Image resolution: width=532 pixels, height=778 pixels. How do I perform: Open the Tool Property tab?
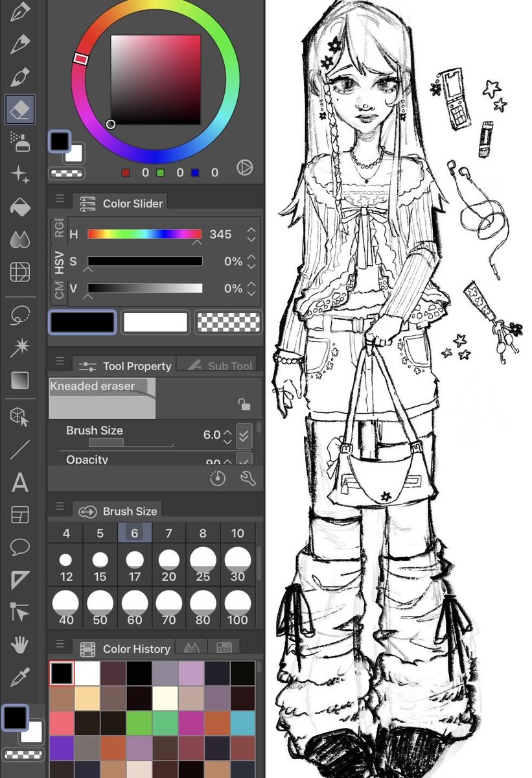123,366
